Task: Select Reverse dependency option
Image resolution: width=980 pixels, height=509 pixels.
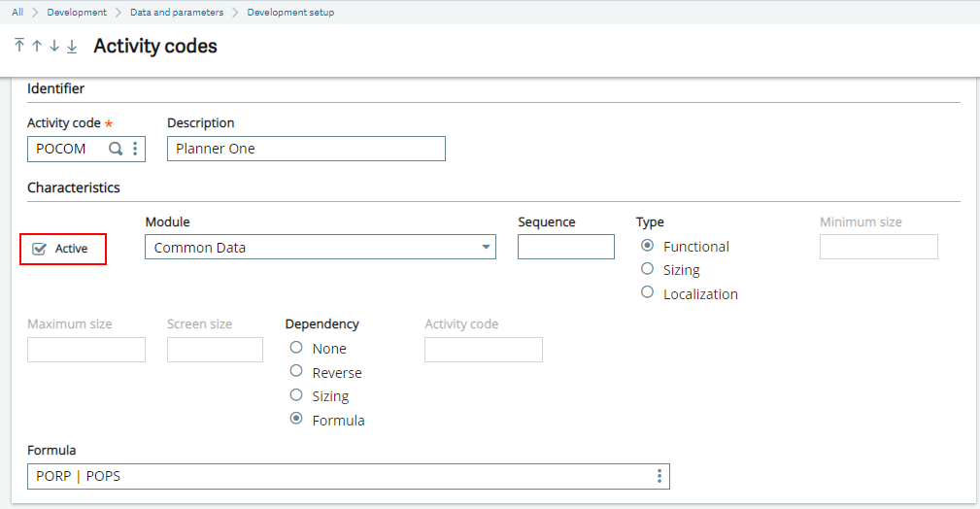Action: point(296,371)
